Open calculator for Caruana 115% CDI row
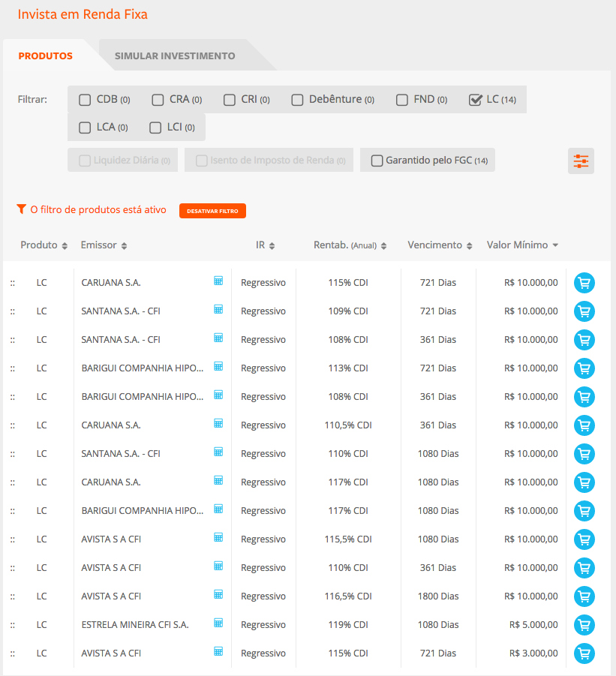This screenshot has width=616, height=676. (x=218, y=281)
